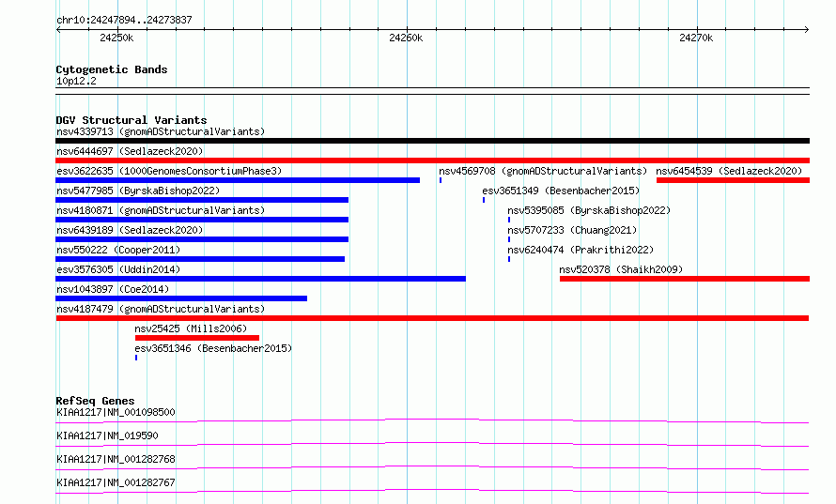Open the esv3651349 (Besenbacher2015) label

[561, 191]
